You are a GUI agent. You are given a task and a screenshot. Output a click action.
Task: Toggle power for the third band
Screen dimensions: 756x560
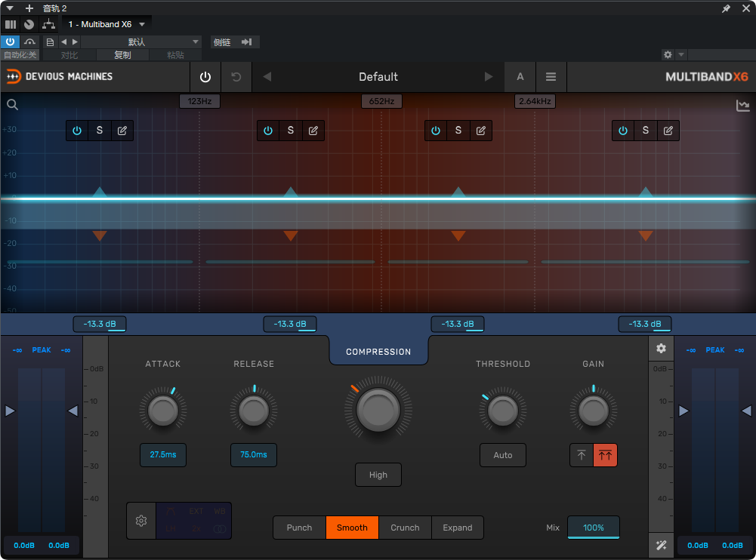pyautogui.click(x=436, y=131)
